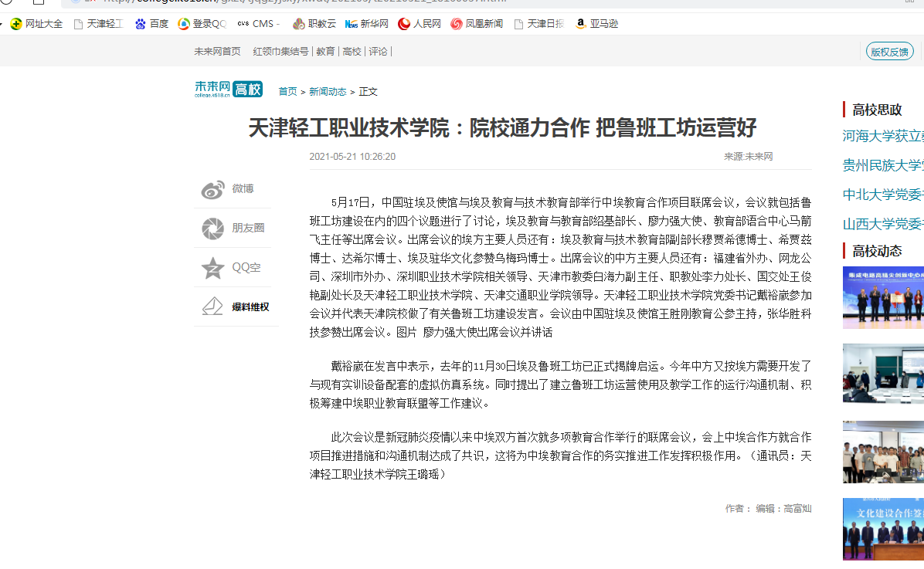Open the 贵州民族大学 sidebar headline
Viewport: 924px width, 569px height.
pyautogui.click(x=883, y=165)
